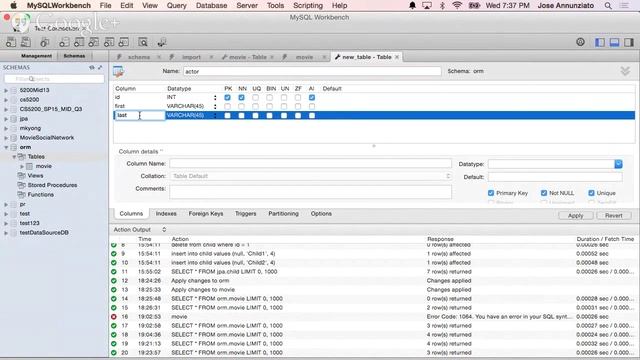Expand the cs5200 schema

point(6,100)
